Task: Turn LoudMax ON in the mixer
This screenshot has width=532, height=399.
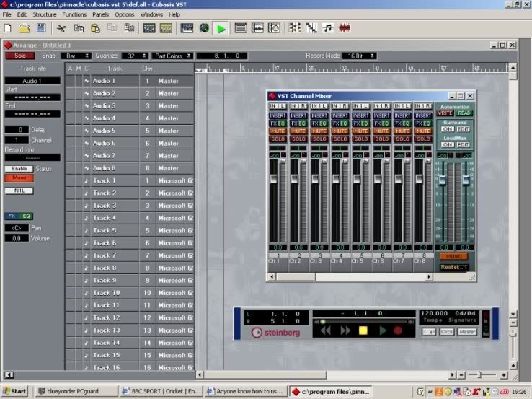Action: point(447,144)
